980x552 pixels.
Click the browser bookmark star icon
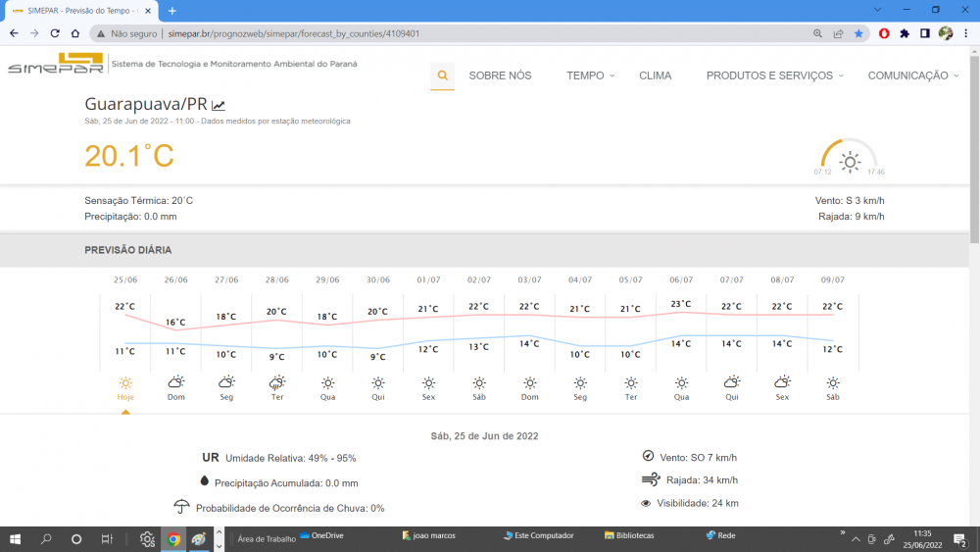858,33
